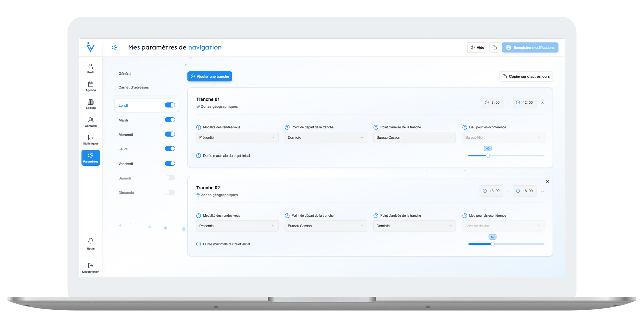Click Enregistrer modifications
Image resolution: width=644 pixels, height=318 pixels.
[x=530, y=47]
